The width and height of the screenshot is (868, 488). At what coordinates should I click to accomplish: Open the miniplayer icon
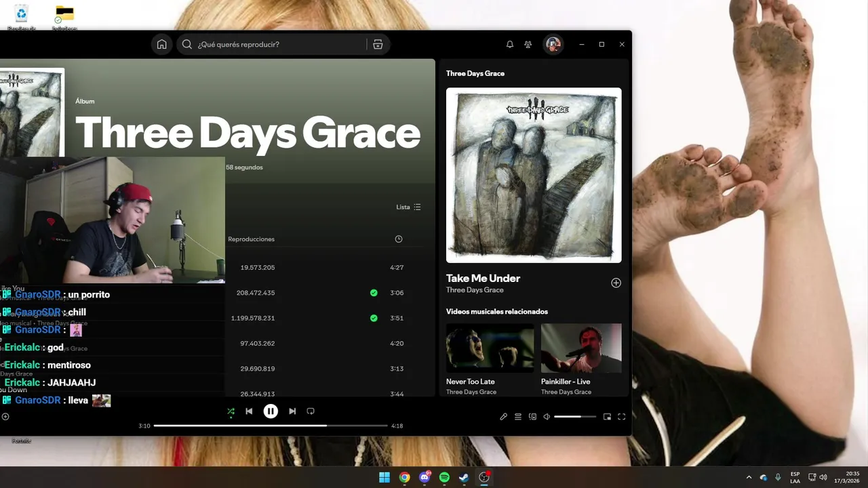(x=607, y=417)
